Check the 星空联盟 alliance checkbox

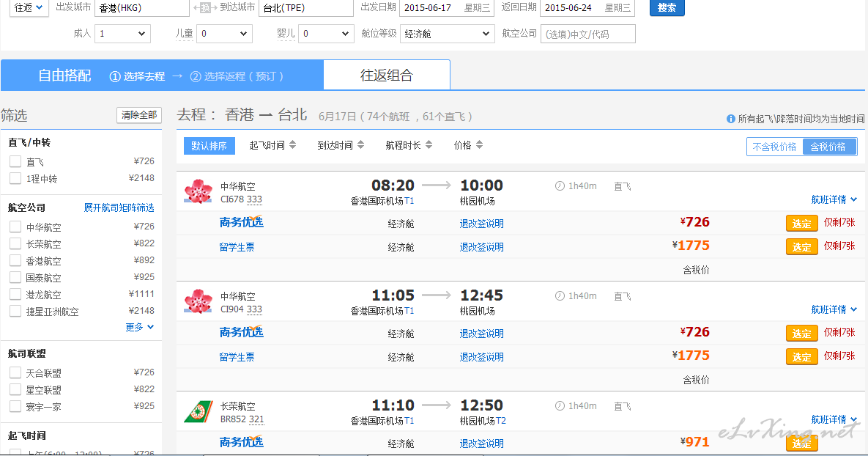tap(15, 389)
